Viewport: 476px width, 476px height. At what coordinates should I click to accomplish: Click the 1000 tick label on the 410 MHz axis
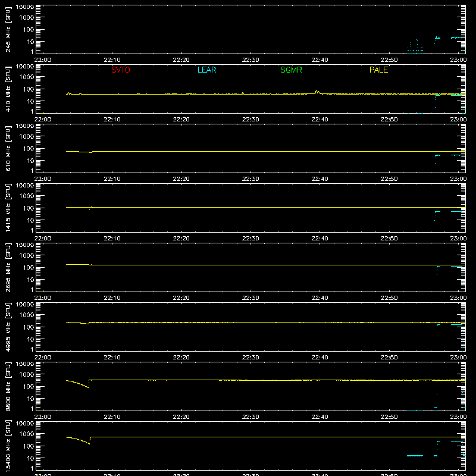click(x=27, y=77)
